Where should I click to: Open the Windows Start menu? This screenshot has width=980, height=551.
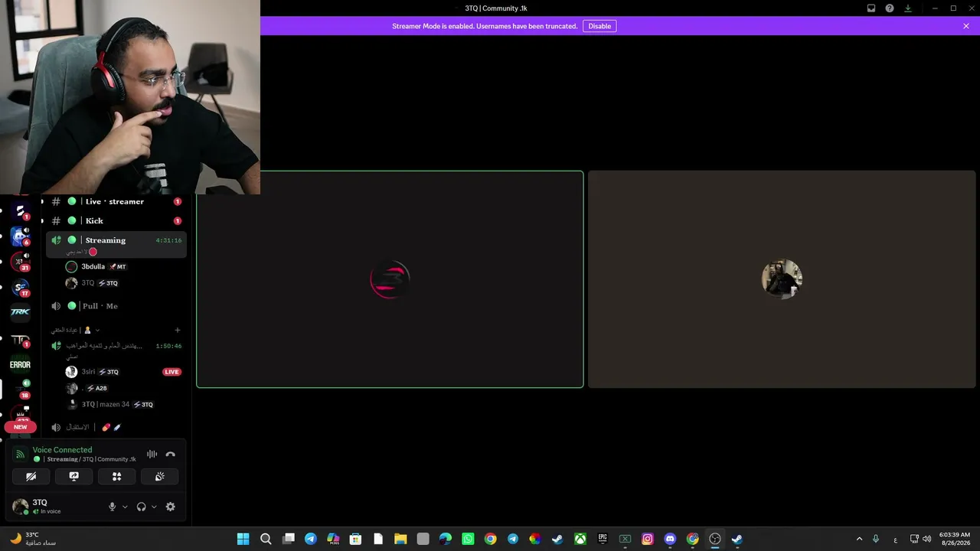coord(243,539)
